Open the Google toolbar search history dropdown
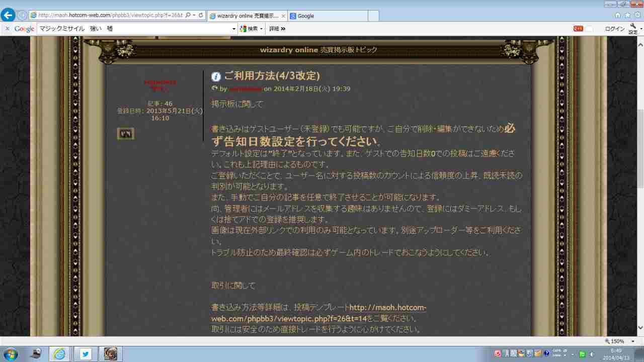Viewport: 644px width, 362px height. tap(234, 29)
